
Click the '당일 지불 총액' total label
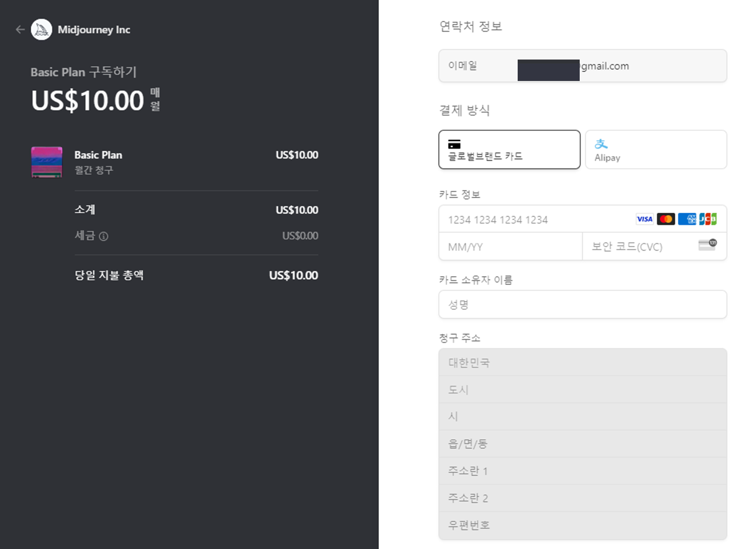(x=109, y=275)
